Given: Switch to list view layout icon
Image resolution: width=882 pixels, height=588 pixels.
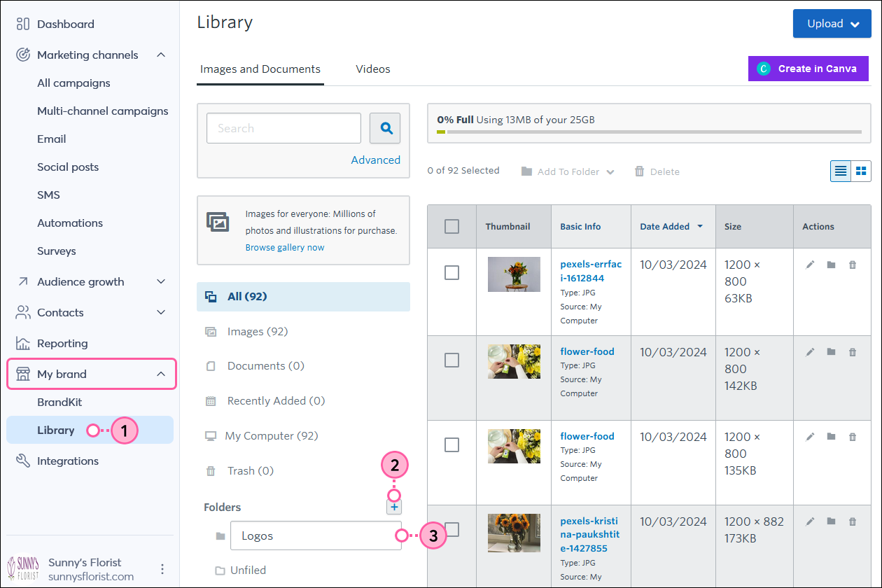Looking at the screenshot, I should 841,171.
